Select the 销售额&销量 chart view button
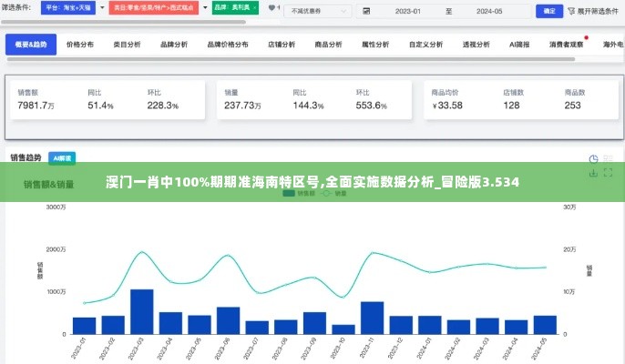Viewport: 625px width, 364px height. point(49,184)
